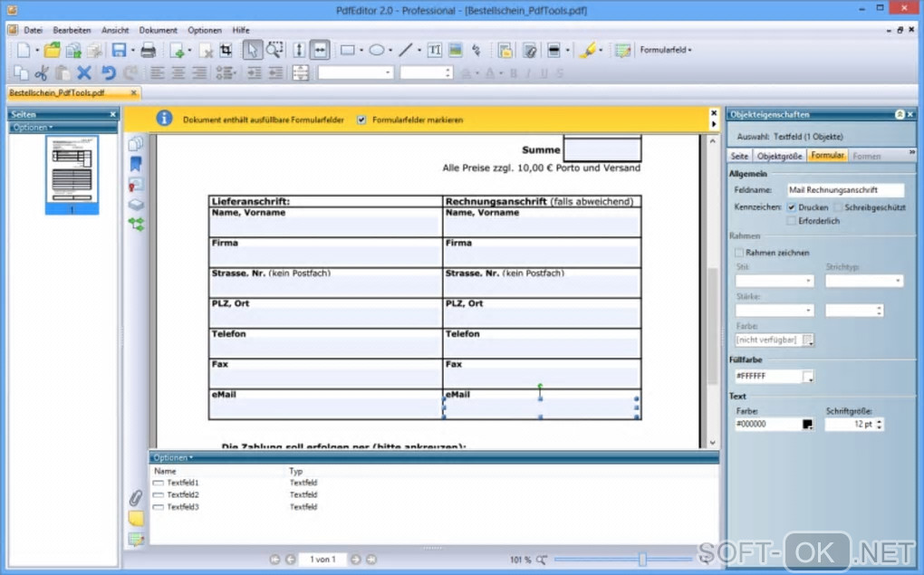Open the attachments paperclip icon
The width and height of the screenshot is (924, 575).
pos(136,498)
